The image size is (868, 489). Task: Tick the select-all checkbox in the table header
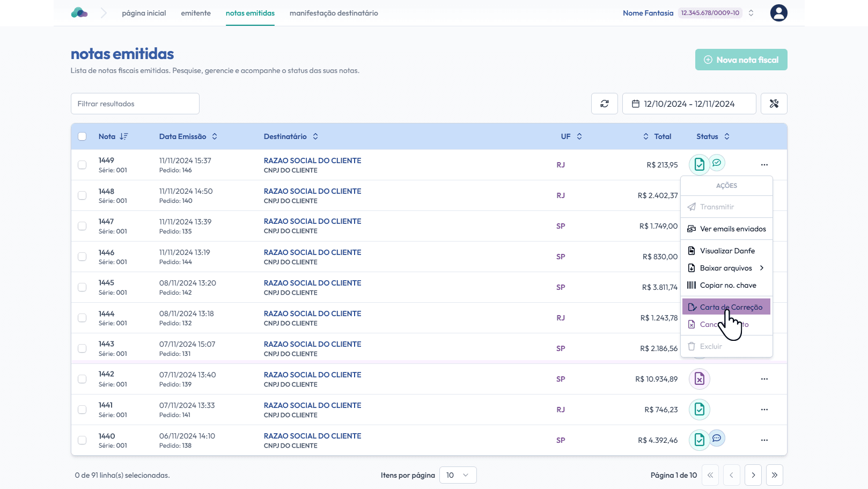[82, 136]
